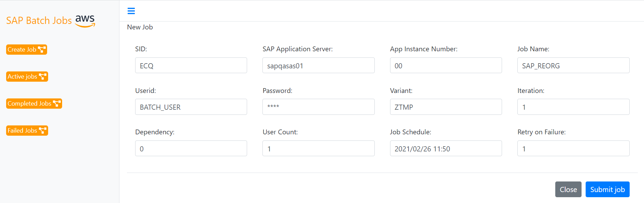
Task: Click the Job Name: label
Action: point(533,49)
